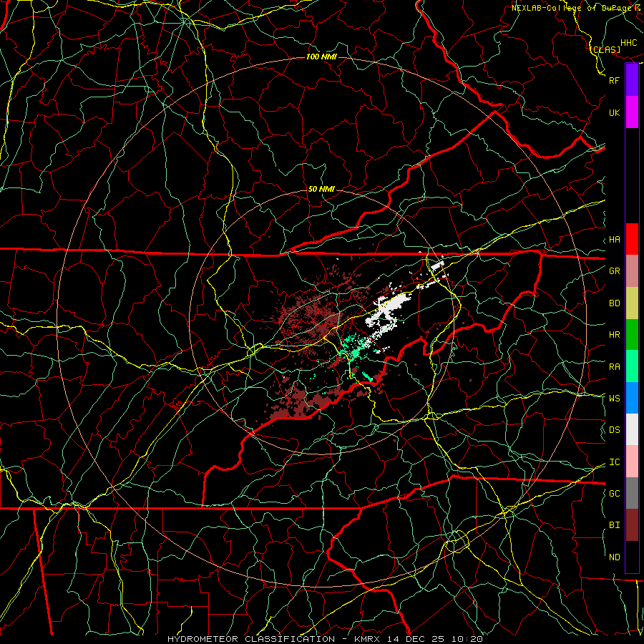
Task: Select the IC light pink legend swatch
Action: click(x=632, y=462)
